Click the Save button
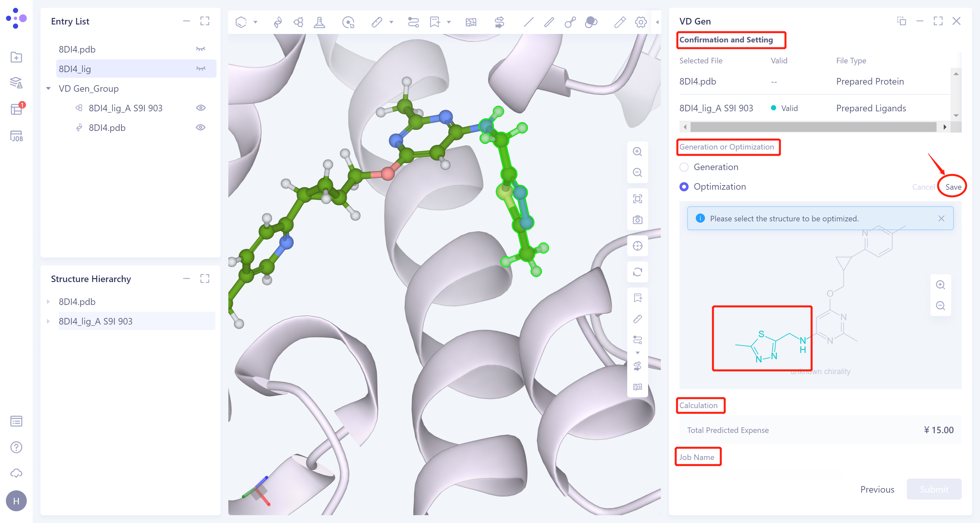Viewport: 980px width, 523px height. 953,187
